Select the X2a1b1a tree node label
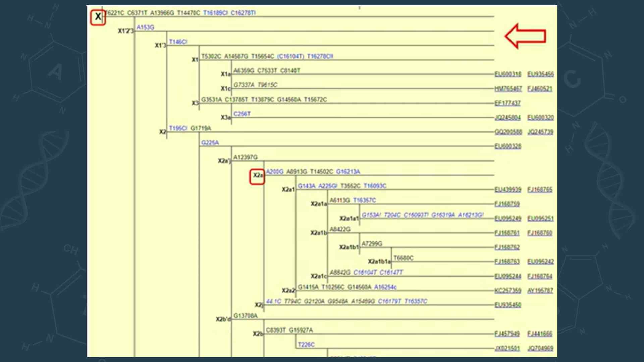 coord(379,262)
